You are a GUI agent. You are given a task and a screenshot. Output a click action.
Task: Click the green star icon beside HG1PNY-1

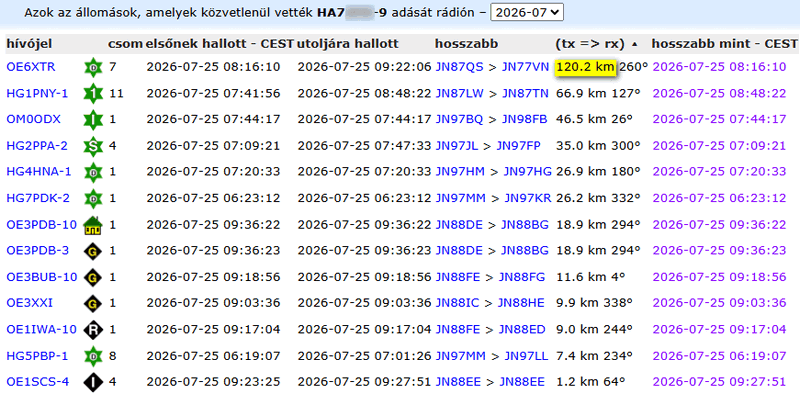point(93,93)
